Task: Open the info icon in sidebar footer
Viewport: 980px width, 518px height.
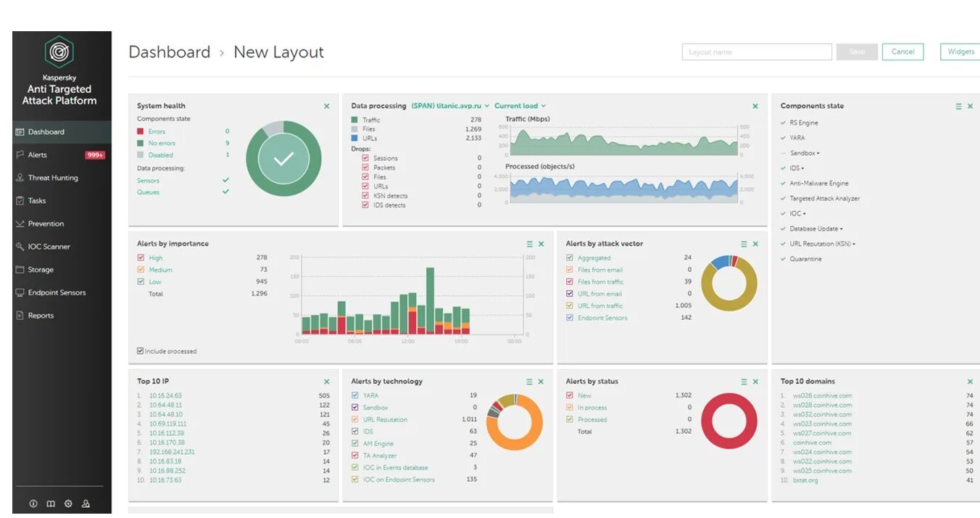Action: coord(33,503)
